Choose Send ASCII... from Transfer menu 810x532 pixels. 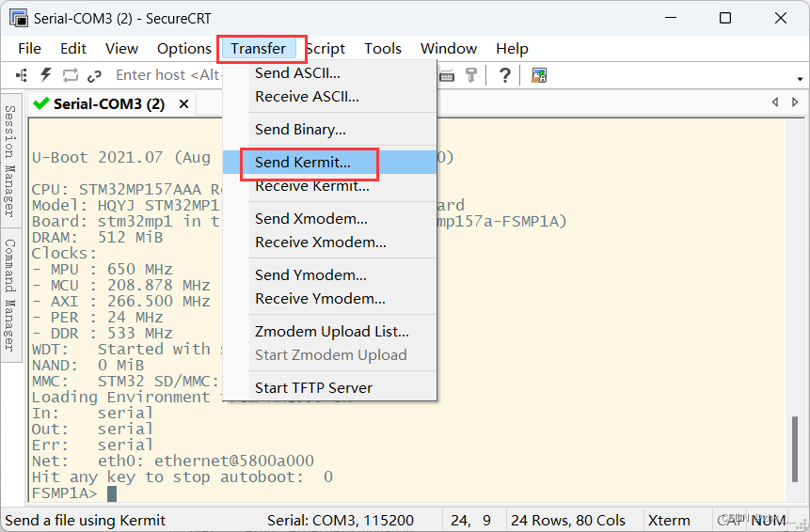point(329,73)
